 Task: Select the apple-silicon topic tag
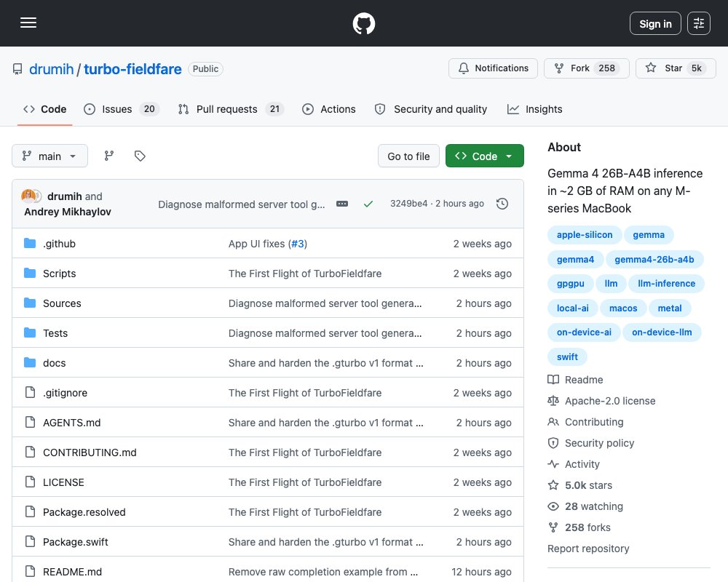click(585, 235)
